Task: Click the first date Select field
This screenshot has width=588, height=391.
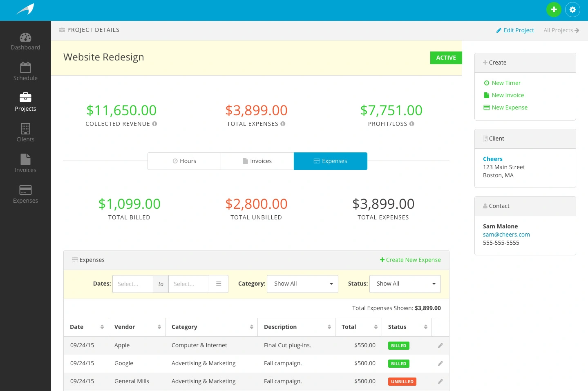Action: 132,284
